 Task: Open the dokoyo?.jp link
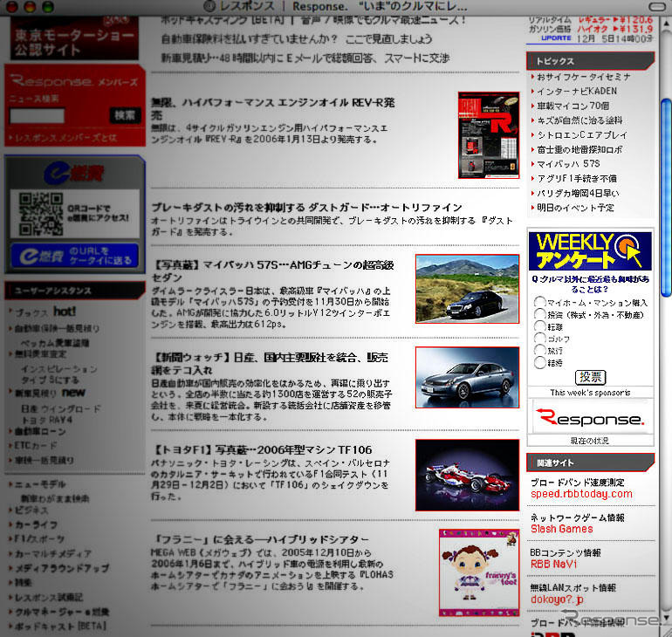[557, 599]
